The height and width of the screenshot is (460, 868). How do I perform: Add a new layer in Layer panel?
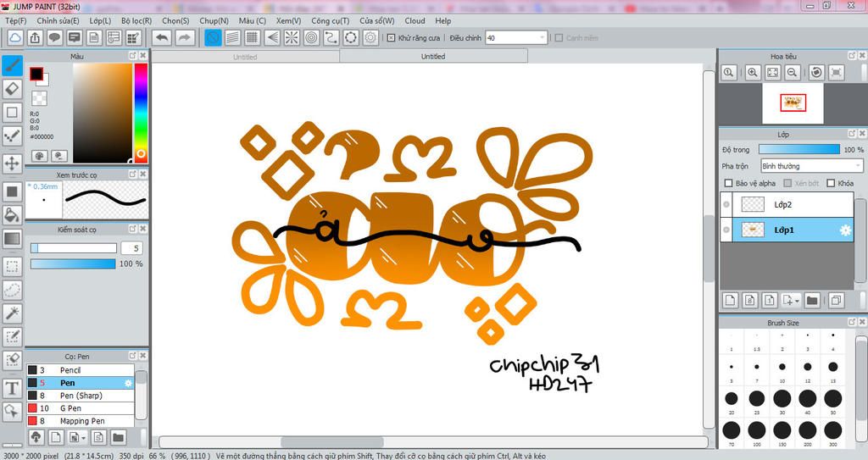pos(730,300)
